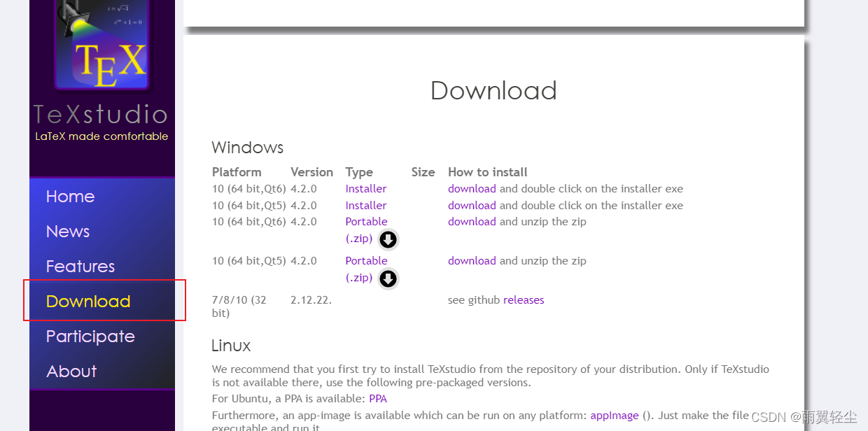Open the Ubuntu PPA link
The width and height of the screenshot is (868, 431).
point(378,399)
